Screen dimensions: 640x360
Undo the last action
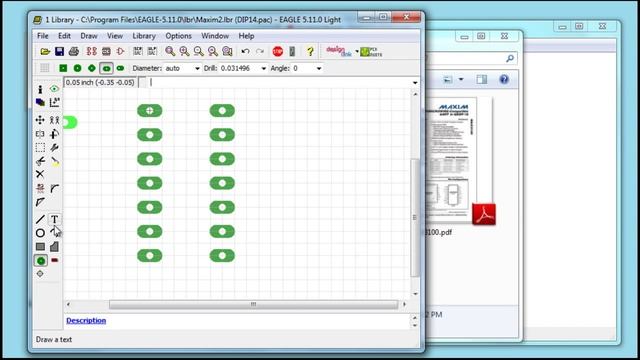pyautogui.click(x=245, y=51)
